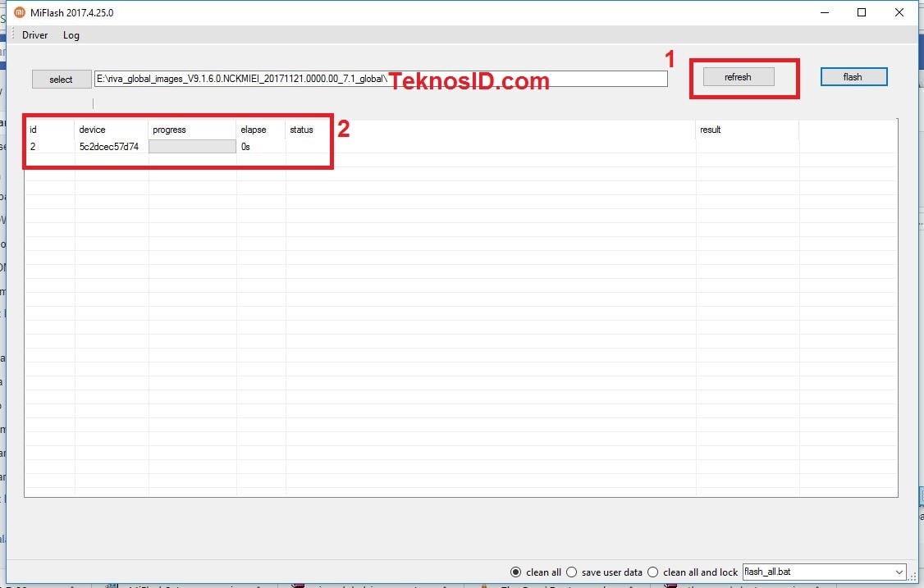Start flashing with the flash button
This screenshot has width=924, height=588.
tap(853, 77)
